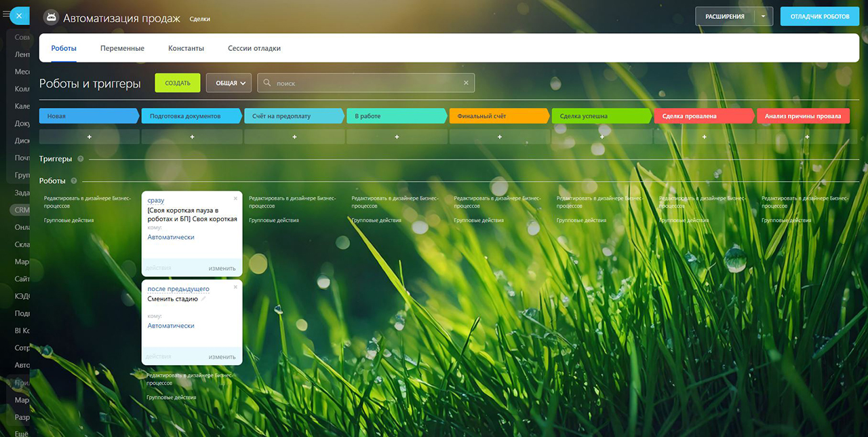Open the Константы tab
868x437 pixels.
[186, 48]
